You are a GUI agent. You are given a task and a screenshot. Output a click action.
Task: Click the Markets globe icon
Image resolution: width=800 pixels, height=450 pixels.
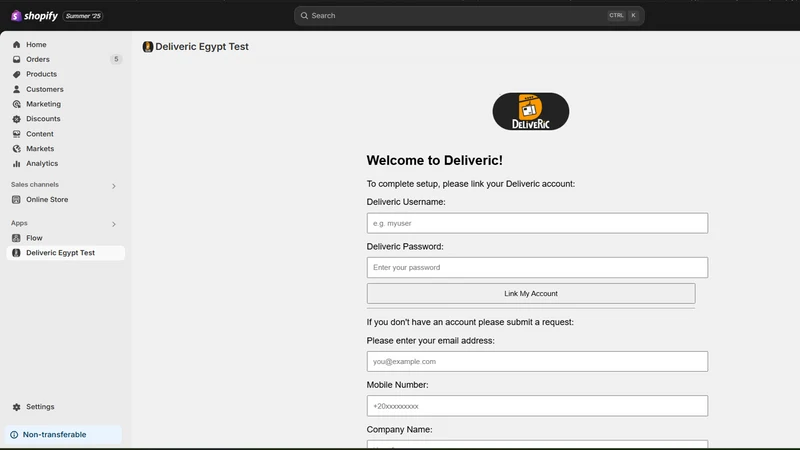(x=16, y=148)
